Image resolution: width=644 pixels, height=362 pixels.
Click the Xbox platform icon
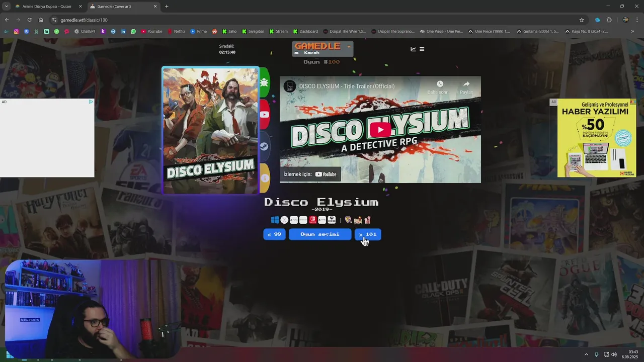click(332, 220)
